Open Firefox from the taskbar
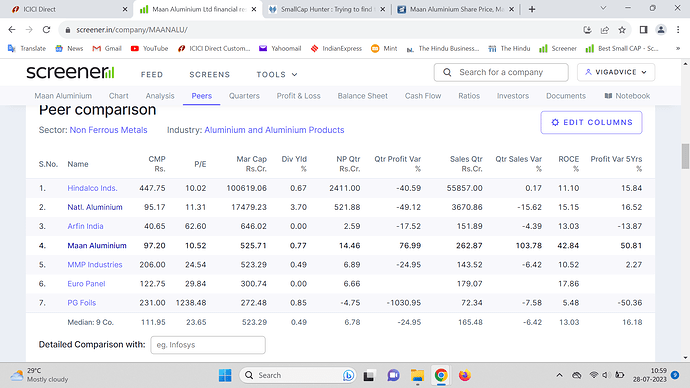 pos(465,375)
